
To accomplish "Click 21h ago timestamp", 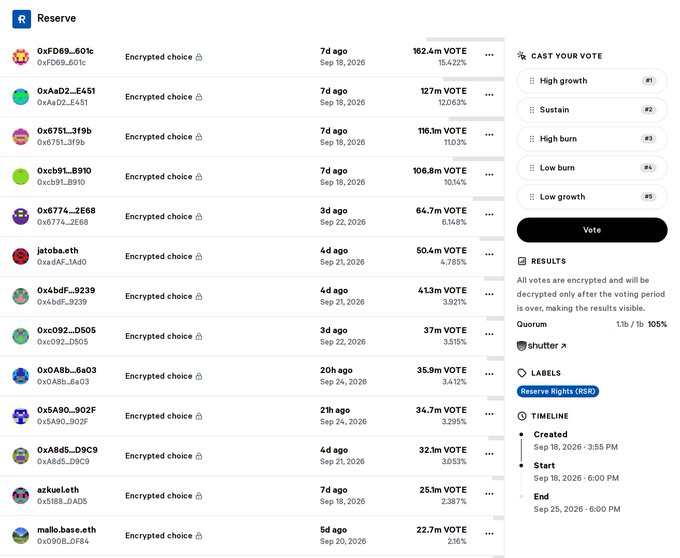I will (335, 410).
